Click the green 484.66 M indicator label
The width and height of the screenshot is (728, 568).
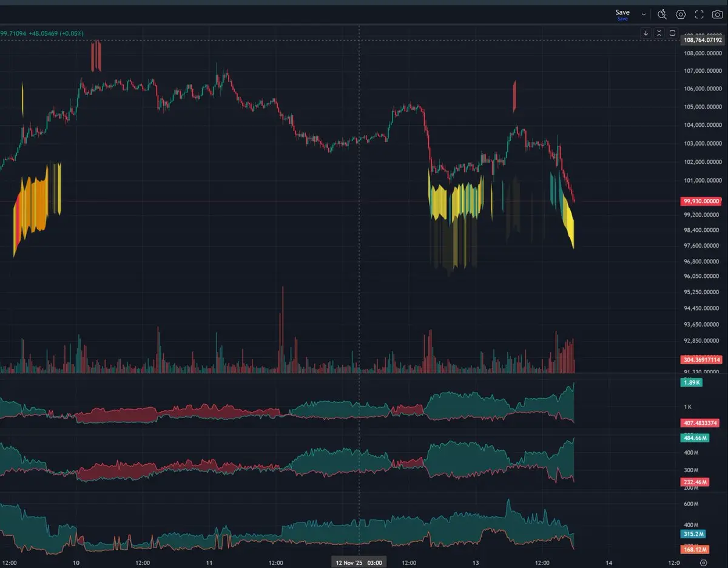coord(695,438)
